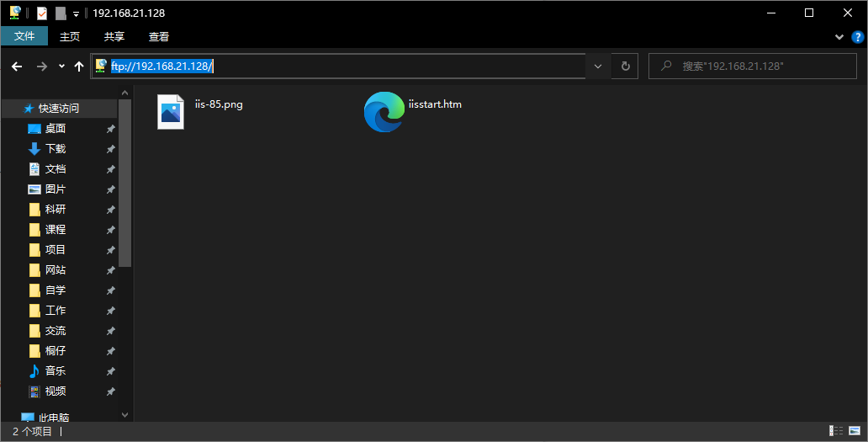Click the Back navigation arrow

[17, 67]
